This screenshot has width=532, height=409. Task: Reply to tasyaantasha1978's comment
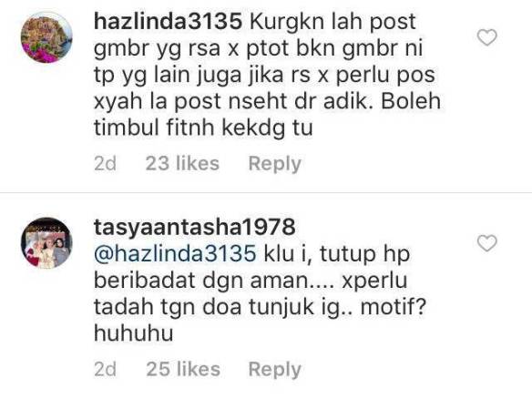point(274,369)
